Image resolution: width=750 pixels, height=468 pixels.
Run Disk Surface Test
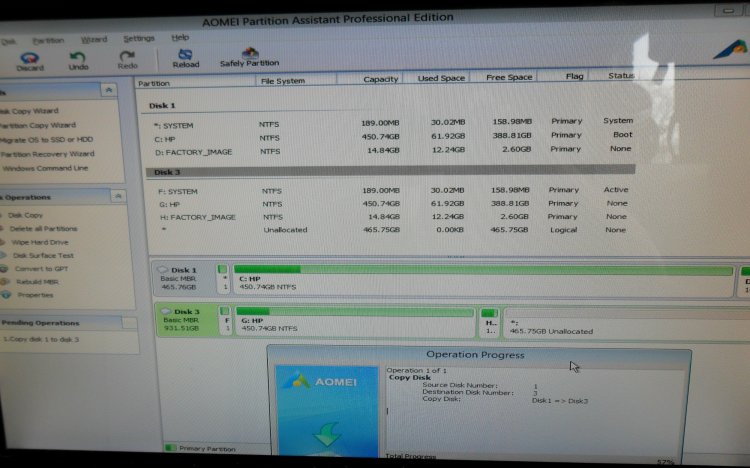click(43, 256)
